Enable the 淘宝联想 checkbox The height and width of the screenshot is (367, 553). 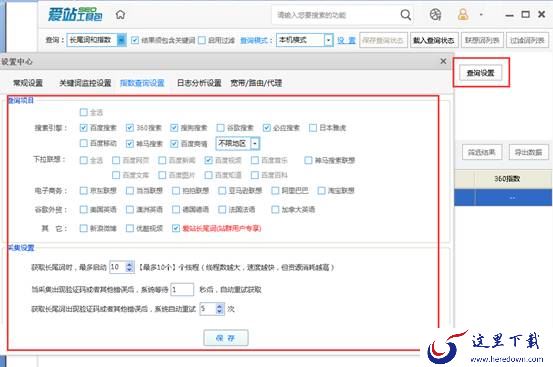click(322, 191)
